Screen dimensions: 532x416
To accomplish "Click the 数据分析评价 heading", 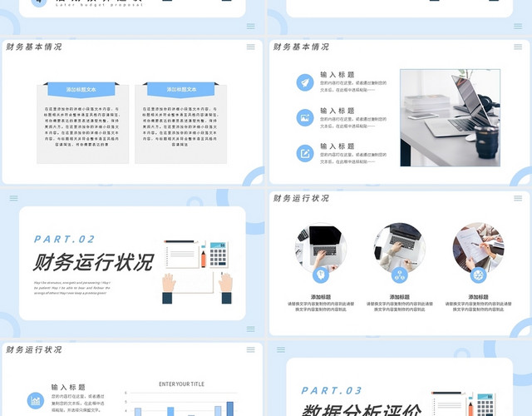I will [362, 410].
